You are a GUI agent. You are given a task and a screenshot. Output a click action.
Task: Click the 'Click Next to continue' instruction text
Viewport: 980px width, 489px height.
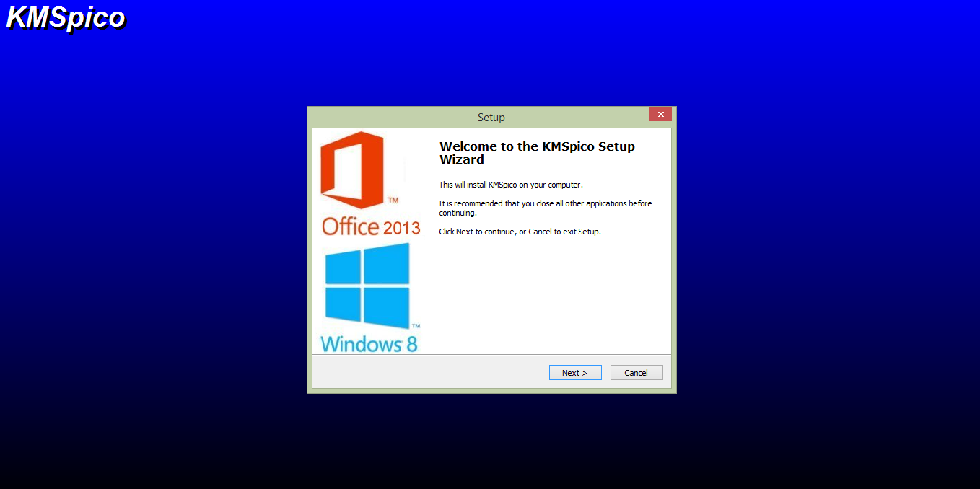pyautogui.click(x=520, y=232)
